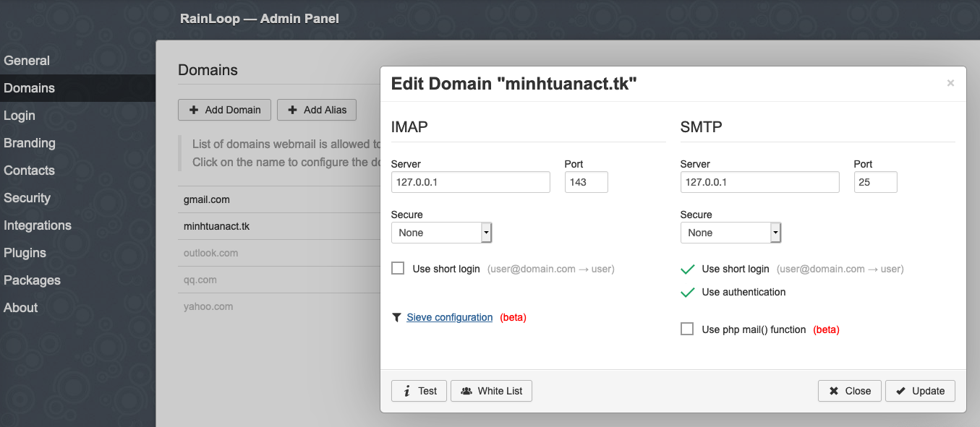Click the funnel icon beside Sieve configuration
Screen dimensions: 980x427
396,317
